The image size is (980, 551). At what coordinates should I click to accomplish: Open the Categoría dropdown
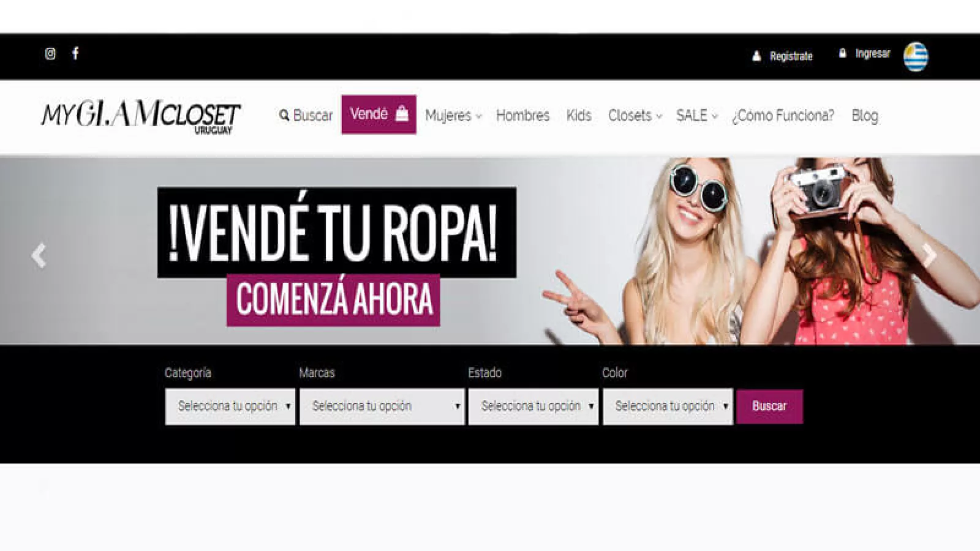[230, 407]
